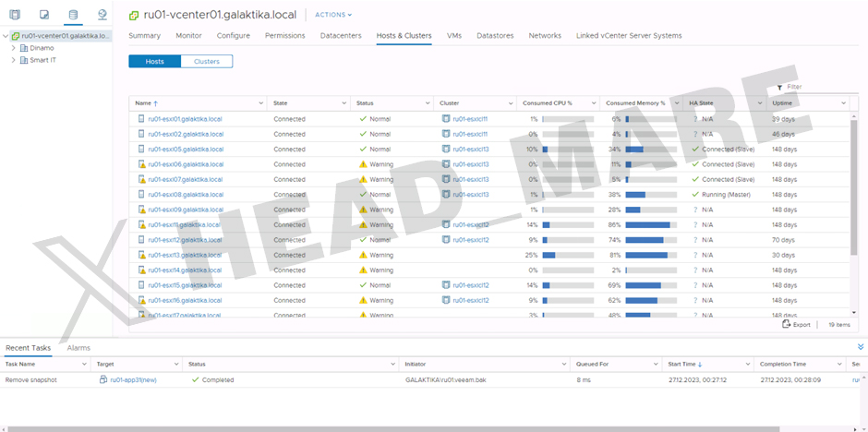Click the ru01-esxicl11 cluster icon in first row
This screenshot has height=432, width=868.
tap(446, 119)
